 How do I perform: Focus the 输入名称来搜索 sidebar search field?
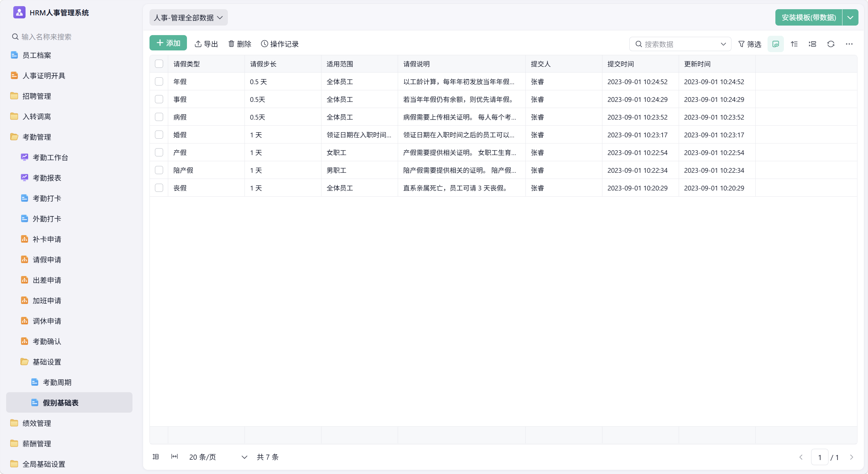[69, 36]
